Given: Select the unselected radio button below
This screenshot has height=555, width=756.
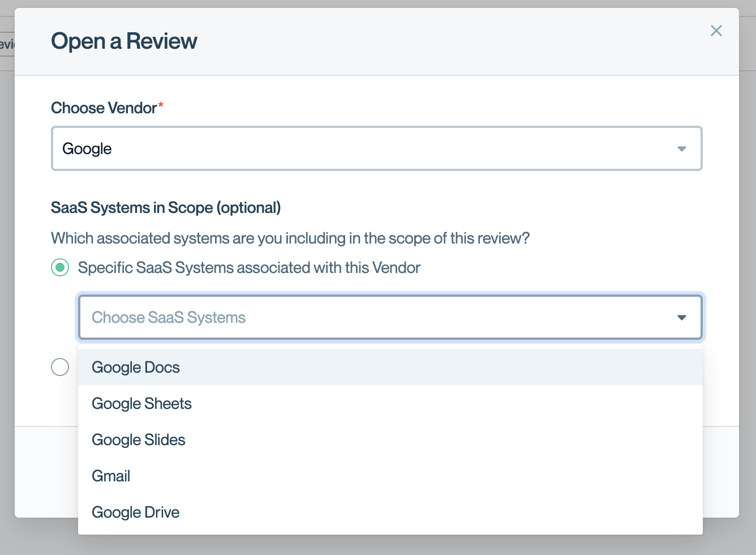Looking at the screenshot, I should [60, 367].
